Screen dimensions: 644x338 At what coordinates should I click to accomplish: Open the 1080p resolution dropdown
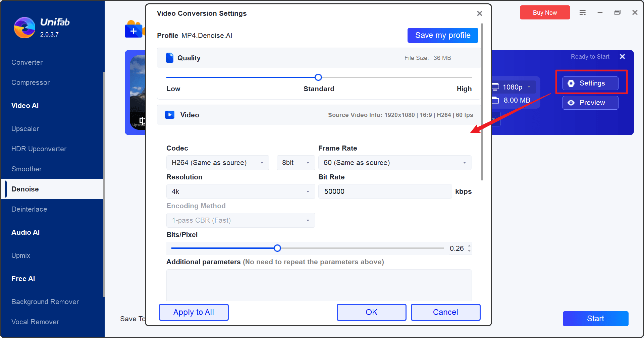click(513, 87)
